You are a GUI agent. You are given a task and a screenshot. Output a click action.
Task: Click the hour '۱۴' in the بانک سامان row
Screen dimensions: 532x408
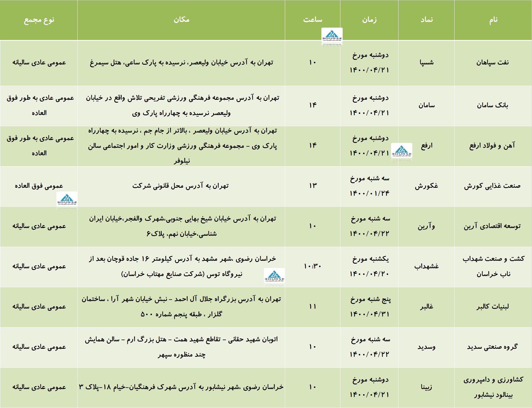coord(312,105)
